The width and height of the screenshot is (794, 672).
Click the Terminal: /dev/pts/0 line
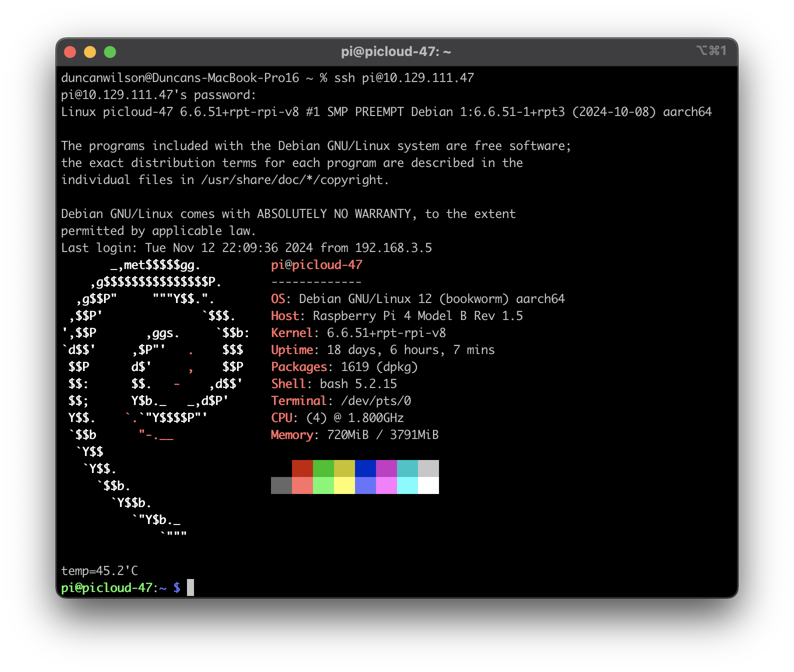click(341, 401)
